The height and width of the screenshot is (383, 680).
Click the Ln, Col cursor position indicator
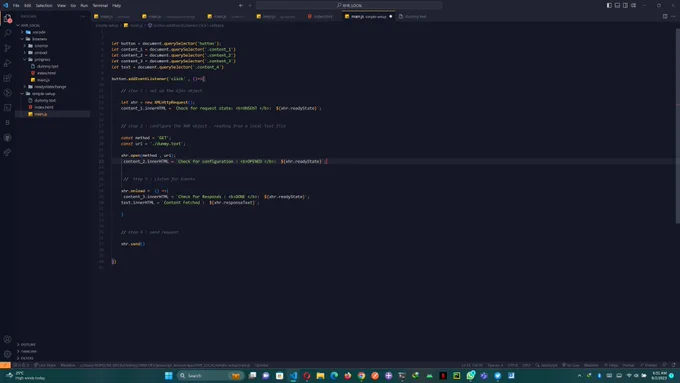[x=472, y=365]
